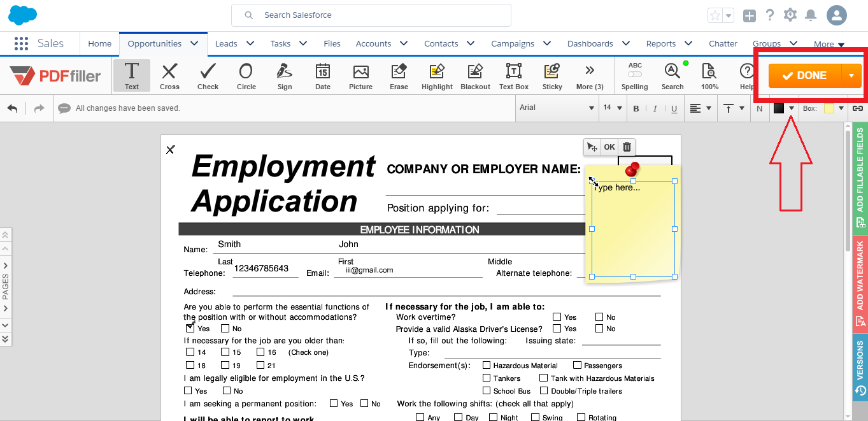868x421 pixels.
Task: Select the Check mark tool
Action: tap(208, 75)
